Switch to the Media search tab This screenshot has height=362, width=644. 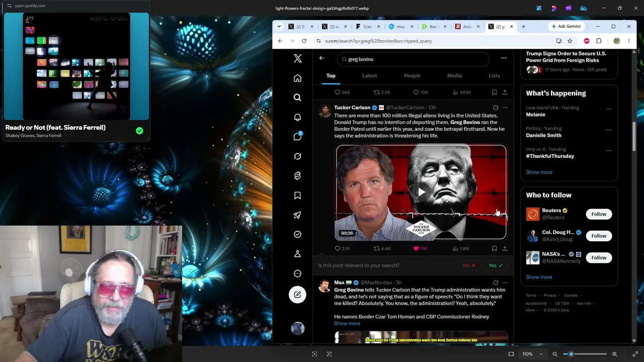pos(454,75)
